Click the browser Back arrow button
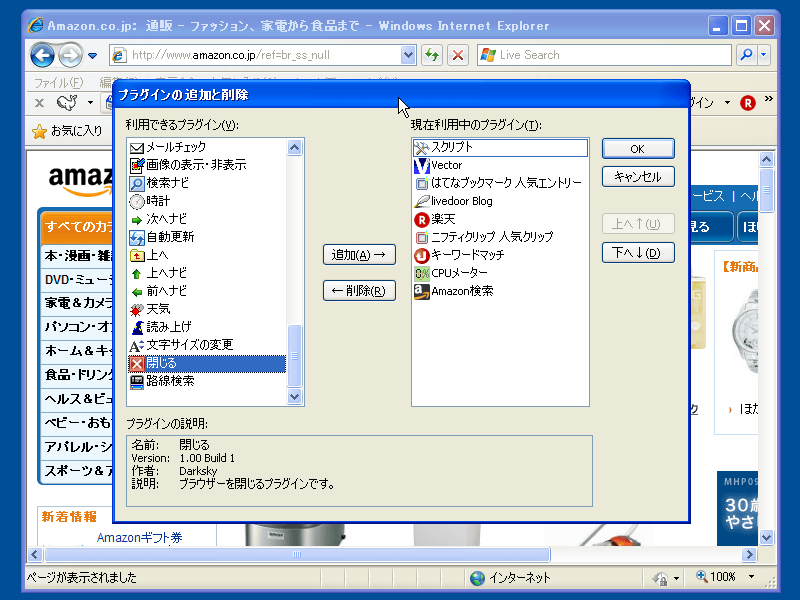 click(42, 55)
